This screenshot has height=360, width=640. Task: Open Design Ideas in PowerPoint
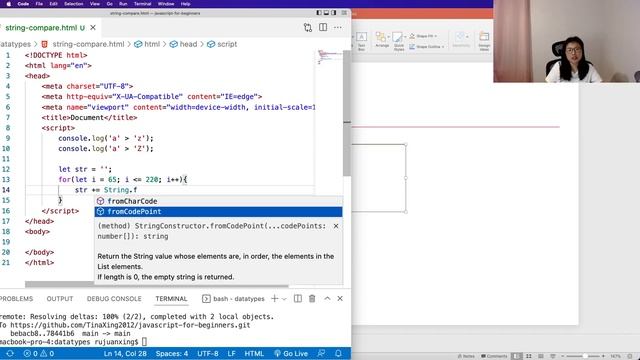(484, 41)
